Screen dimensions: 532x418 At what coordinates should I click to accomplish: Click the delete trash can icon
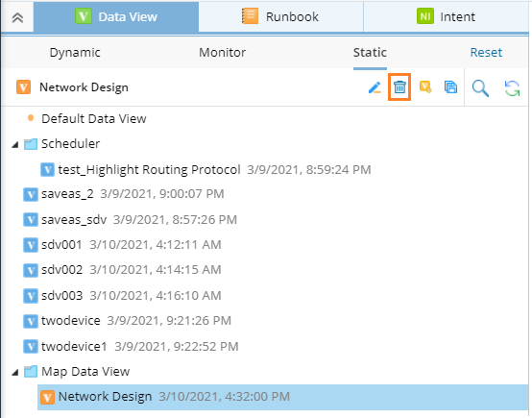(x=399, y=87)
